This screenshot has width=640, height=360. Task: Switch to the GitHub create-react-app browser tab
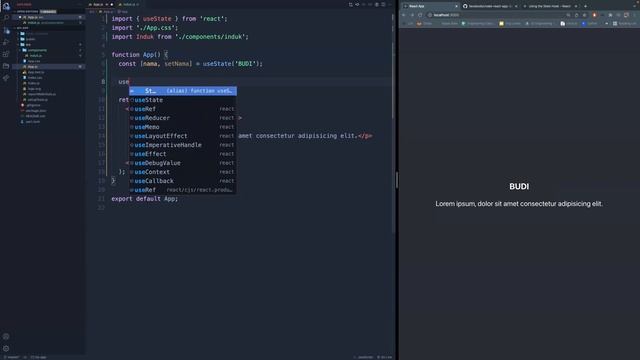tap(490, 6)
